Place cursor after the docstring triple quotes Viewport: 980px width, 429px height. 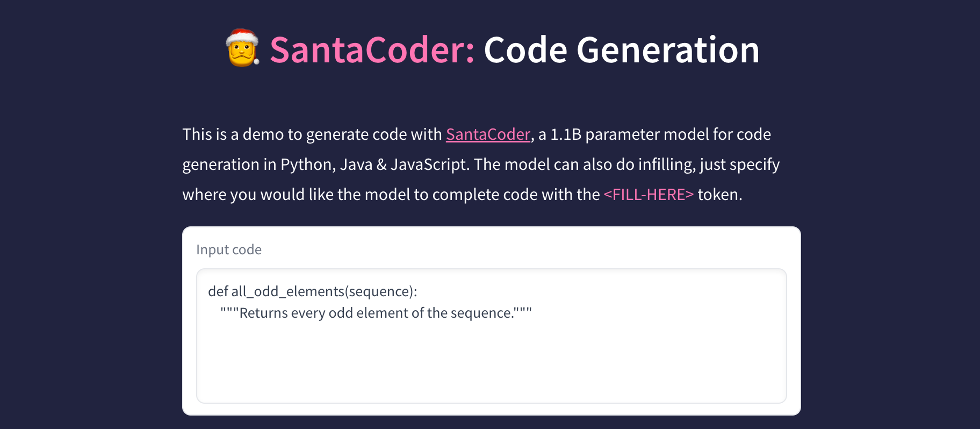pyautogui.click(x=534, y=312)
